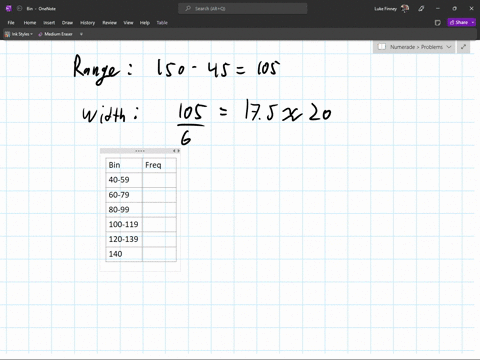Select the Bin header cell
The height and width of the screenshot is (360, 480).
(124, 165)
